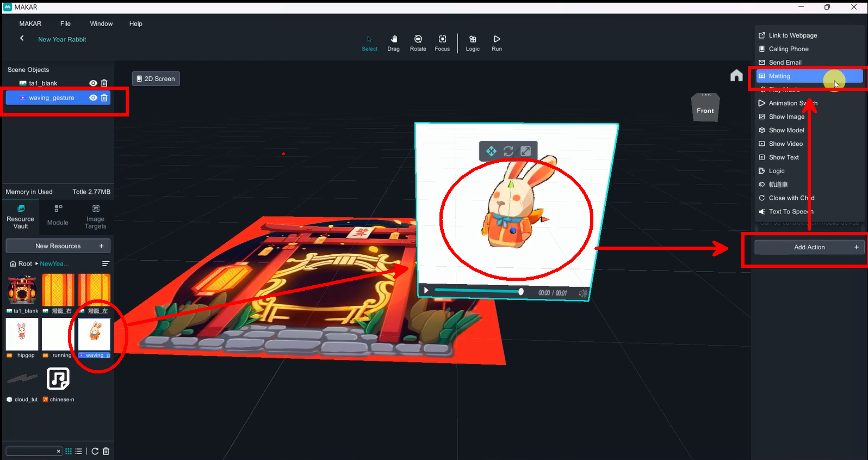Run the project preview

[497, 42]
